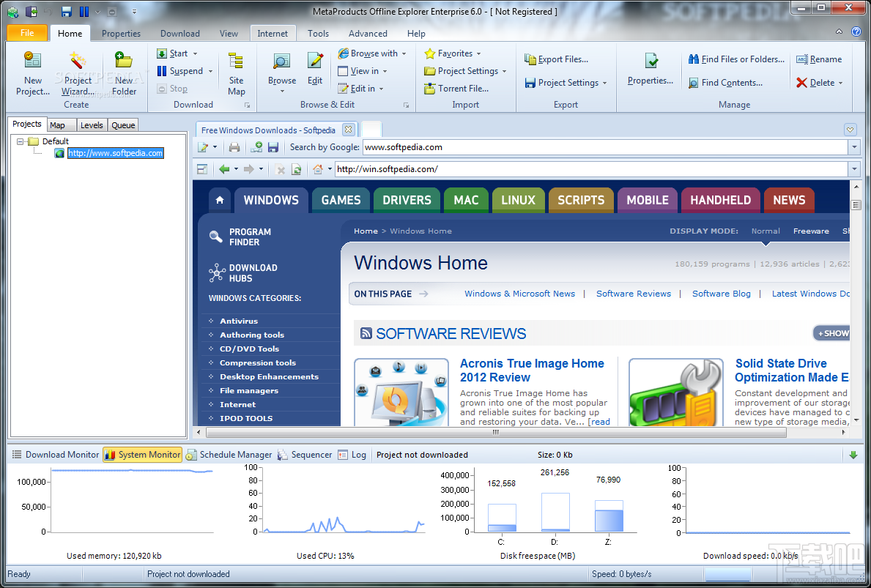Open the Schedule Manager tab
The width and height of the screenshot is (871, 588).
(x=229, y=455)
